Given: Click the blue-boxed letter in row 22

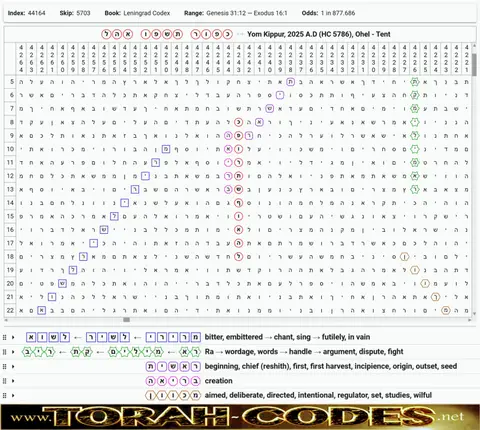Looking at the screenshot, I should [41, 310].
